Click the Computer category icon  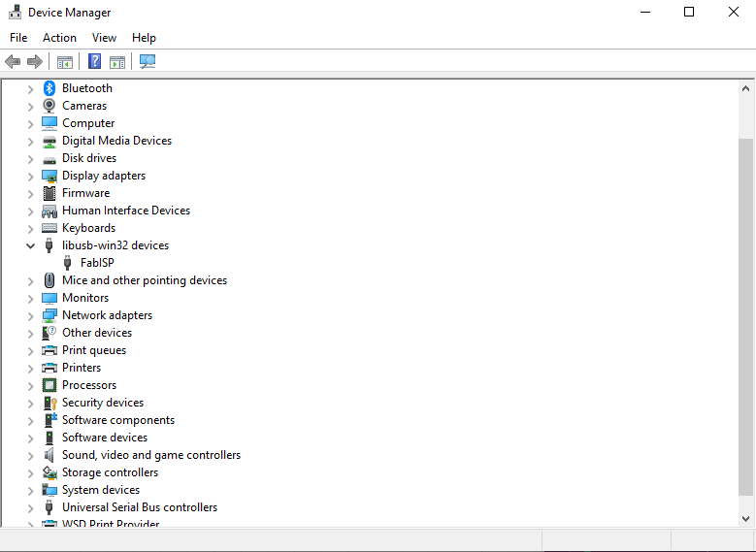49,123
